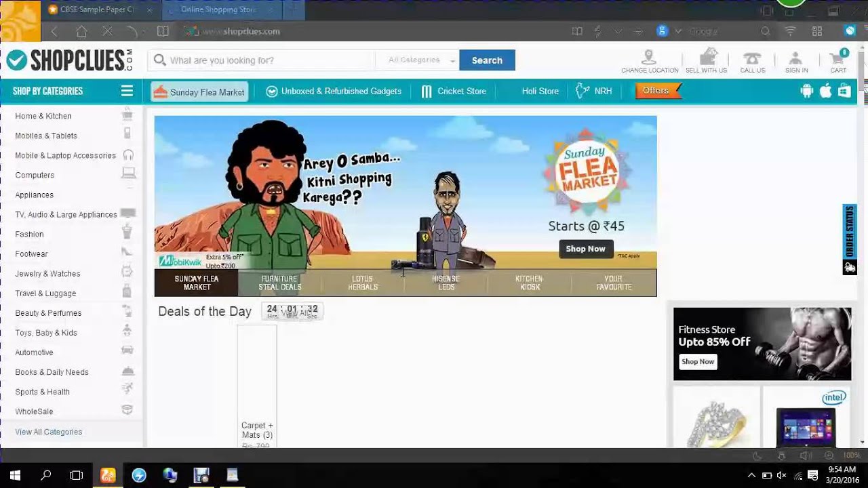This screenshot has width=868, height=488.
Task: Click search engine magnifier in browser
Action: pyautogui.click(x=766, y=31)
